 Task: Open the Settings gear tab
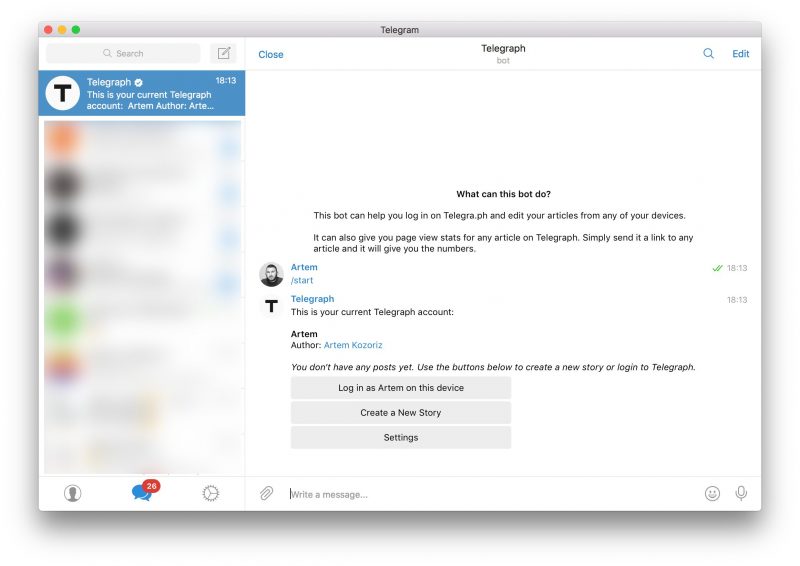click(210, 493)
